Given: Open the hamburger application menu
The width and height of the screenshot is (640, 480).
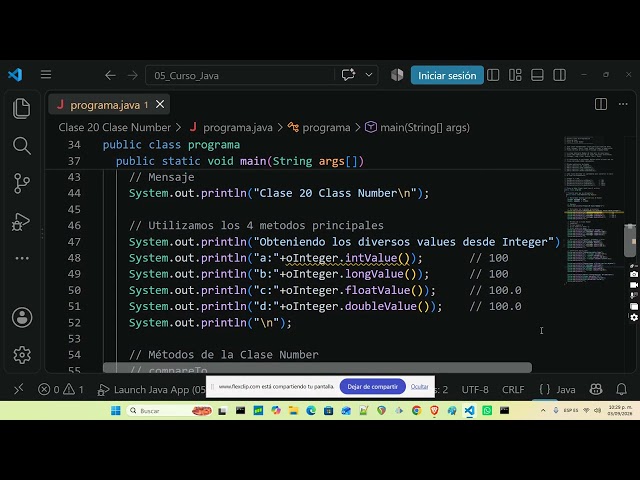Looking at the screenshot, I should pos(46,75).
